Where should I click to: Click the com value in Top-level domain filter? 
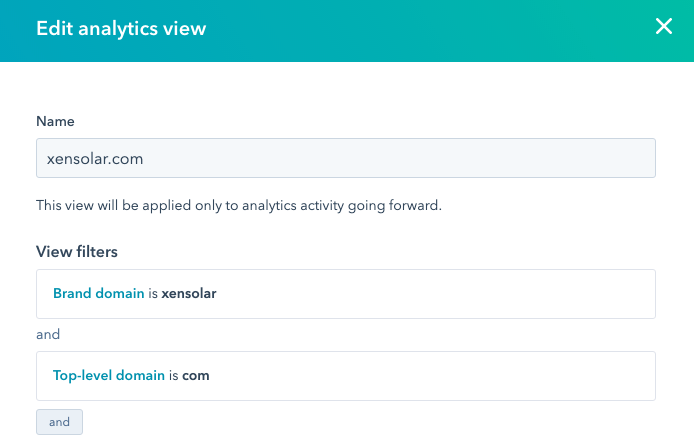pyautogui.click(x=196, y=376)
